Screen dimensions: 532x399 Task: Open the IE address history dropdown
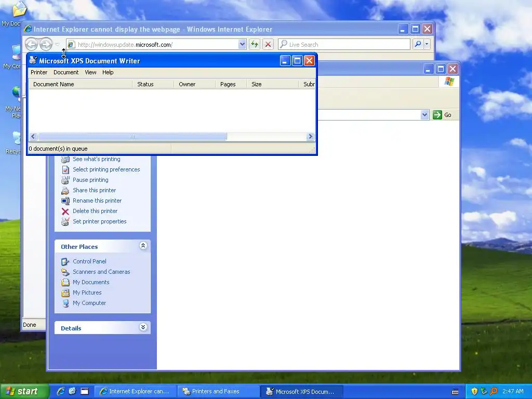pyautogui.click(x=242, y=44)
